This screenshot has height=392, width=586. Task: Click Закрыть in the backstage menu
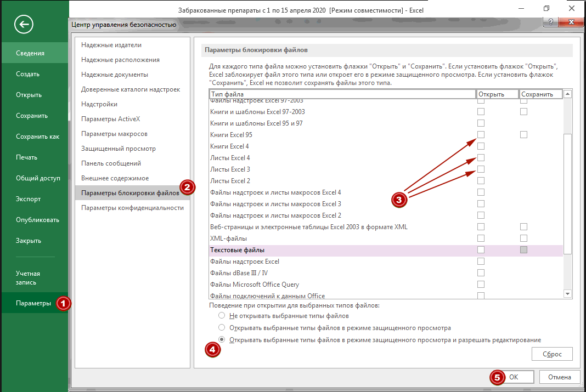(35, 241)
